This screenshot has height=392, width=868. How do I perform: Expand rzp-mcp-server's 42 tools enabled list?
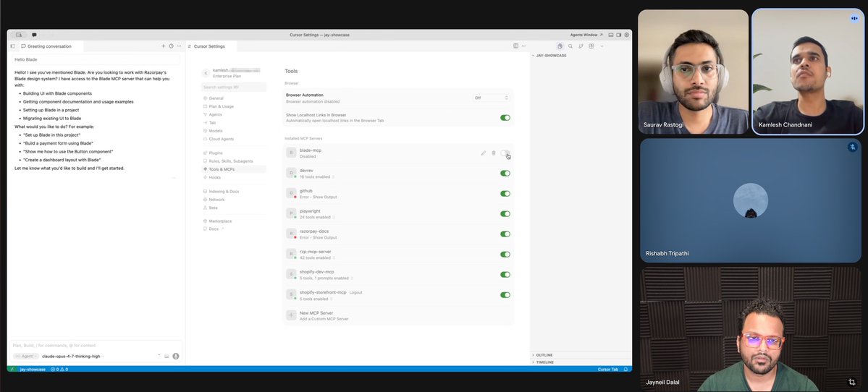pos(316,257)
